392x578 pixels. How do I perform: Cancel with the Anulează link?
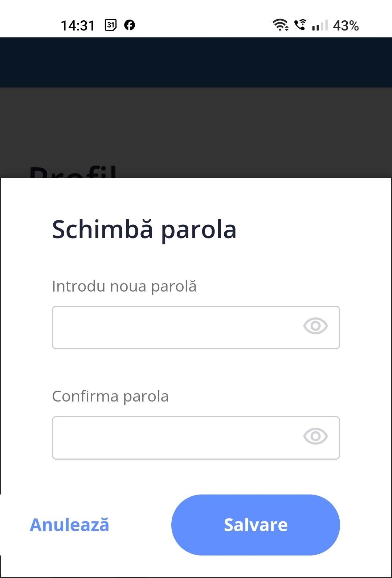coord(69,525)
